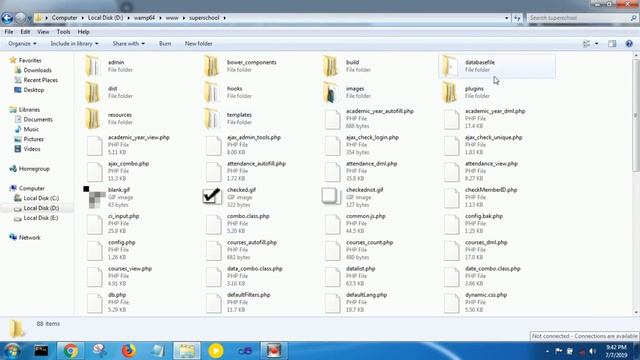Open the Music library
Image resolution: width=640 pixels, height=360 pixels.
click(31, 129)
